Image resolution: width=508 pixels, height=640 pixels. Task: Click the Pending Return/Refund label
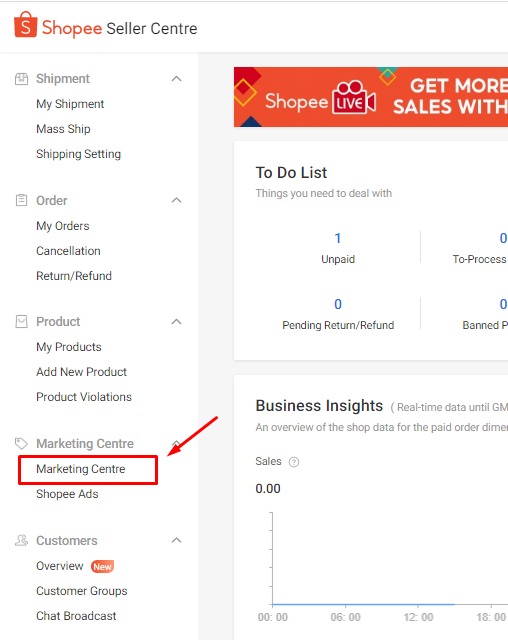(338, 325)
